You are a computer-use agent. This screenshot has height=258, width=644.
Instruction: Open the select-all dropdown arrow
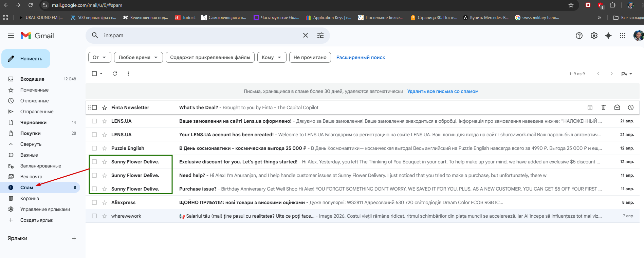click(101, 74)
